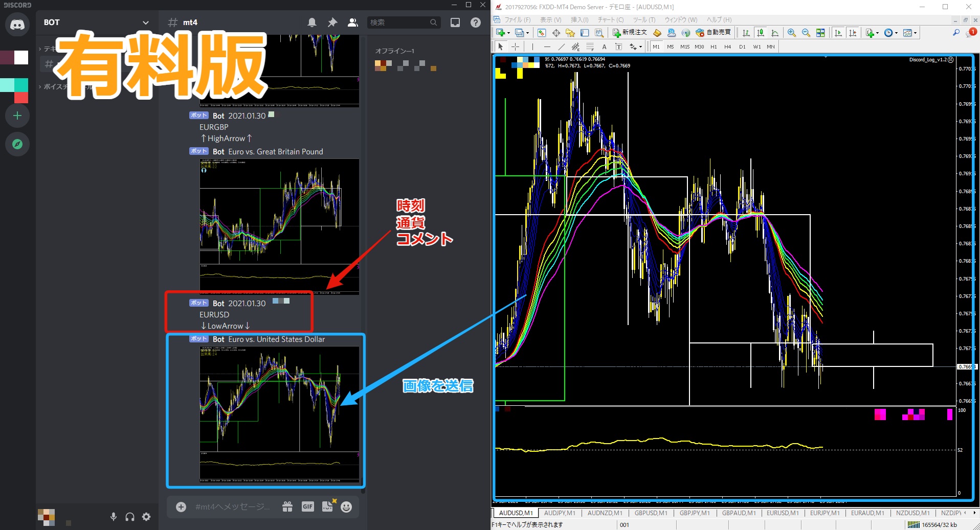The height and width of the screenshot is (530, 980).
Task: Show pinned messages in mt4 channel
Action: 332,22
